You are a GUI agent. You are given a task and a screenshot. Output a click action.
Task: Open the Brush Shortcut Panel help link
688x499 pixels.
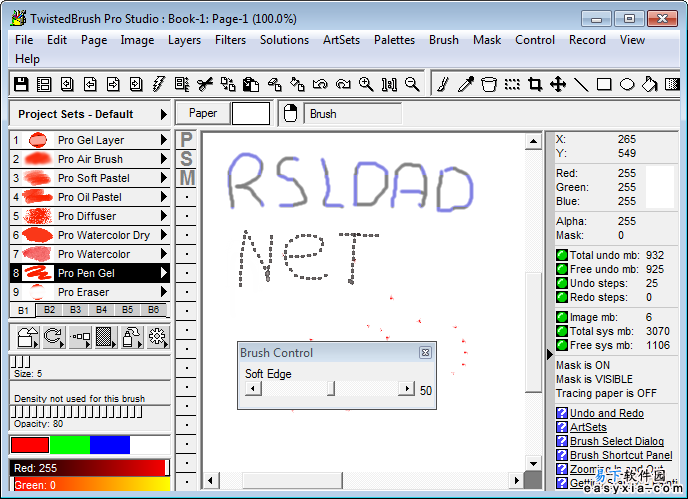click(x=621, y=455)
